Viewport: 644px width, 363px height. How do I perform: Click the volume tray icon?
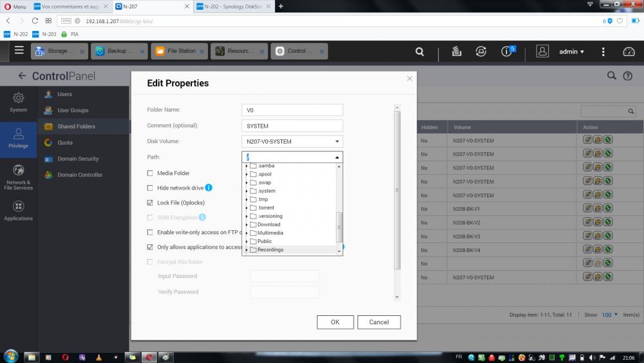click(592, 358)
